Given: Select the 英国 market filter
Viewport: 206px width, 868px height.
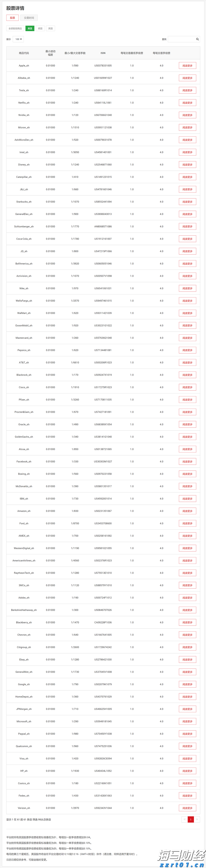Looking at the screenshot, I should point(50,28).
